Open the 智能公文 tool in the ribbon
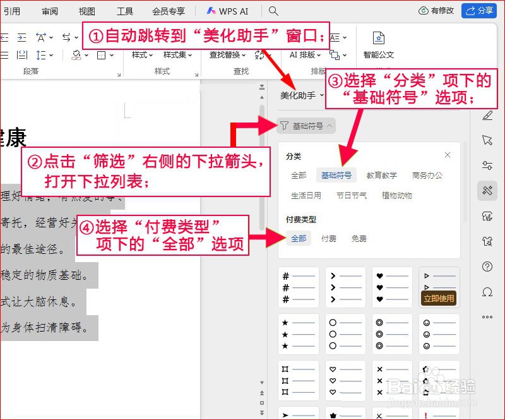505x420 pixels. tap(378, 45)
